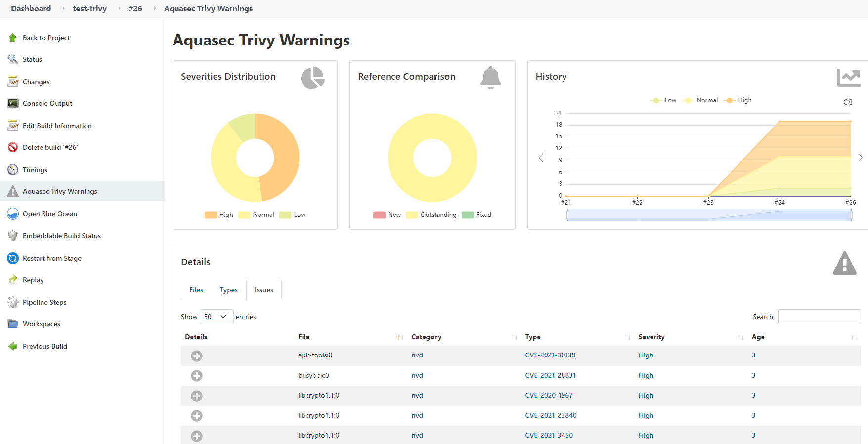Toggle Fixed in Reference Comparison legend

(477, 215)
